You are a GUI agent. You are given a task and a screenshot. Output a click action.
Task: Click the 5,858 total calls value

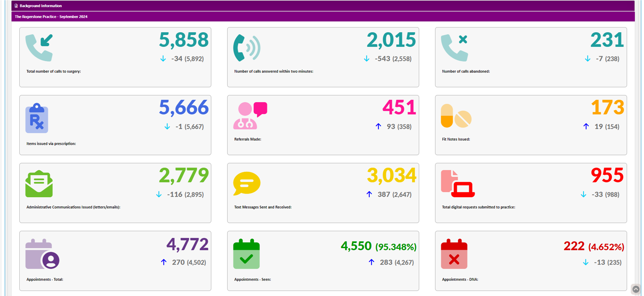pos(184,40)
